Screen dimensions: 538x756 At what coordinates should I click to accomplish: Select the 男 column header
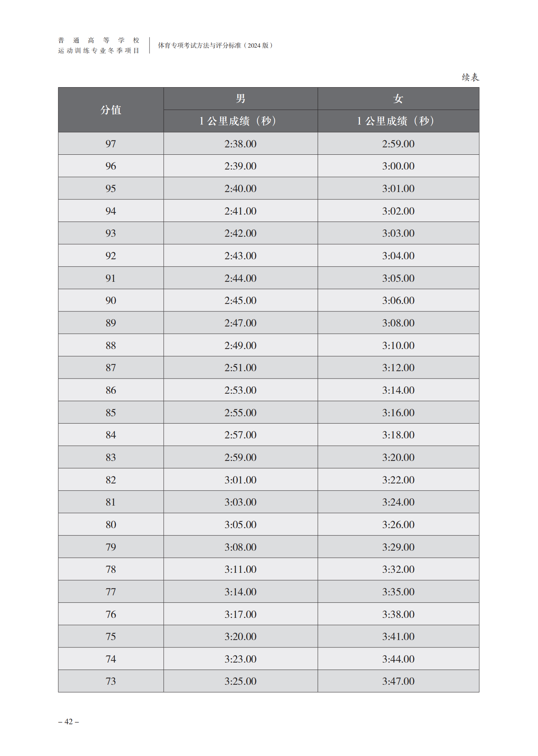240,99
